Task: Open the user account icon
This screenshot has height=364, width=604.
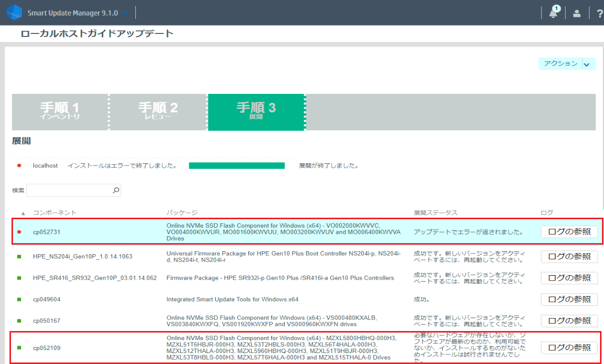Action: pyautogui.click(x=577, y=13)
